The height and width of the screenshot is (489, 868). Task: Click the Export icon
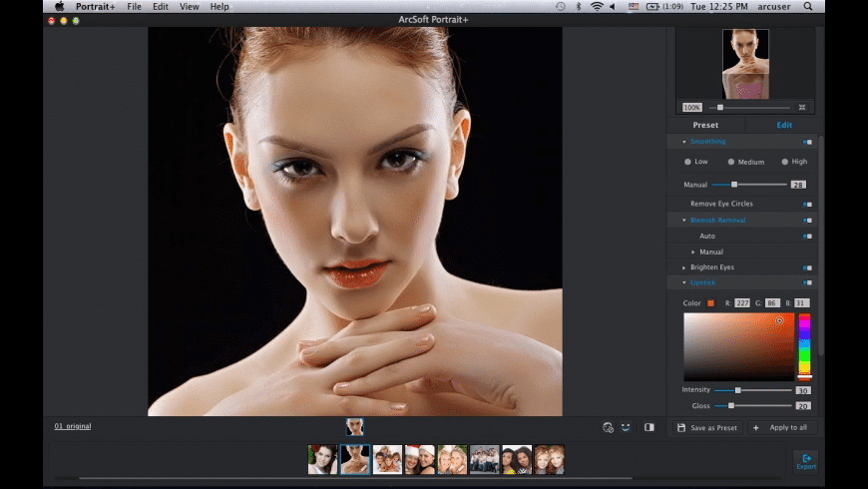click(x=805, y=460)
